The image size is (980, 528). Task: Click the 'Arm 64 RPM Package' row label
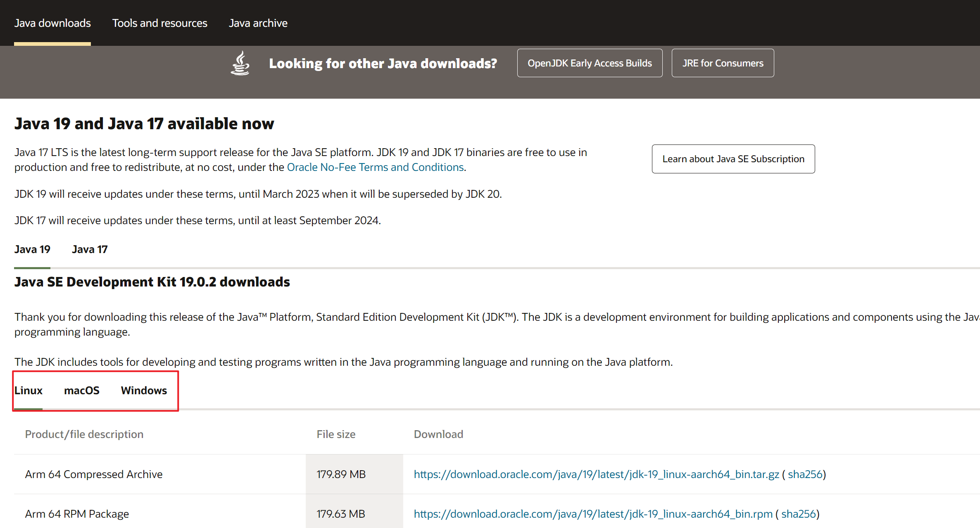click(x=77, y=514)
